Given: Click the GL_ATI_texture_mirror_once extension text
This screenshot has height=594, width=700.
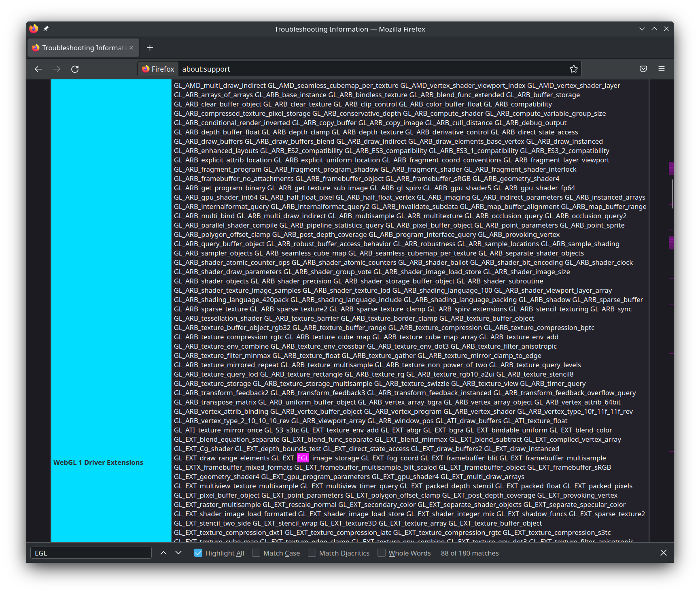Looking at the screenshot, I should 218,430.
